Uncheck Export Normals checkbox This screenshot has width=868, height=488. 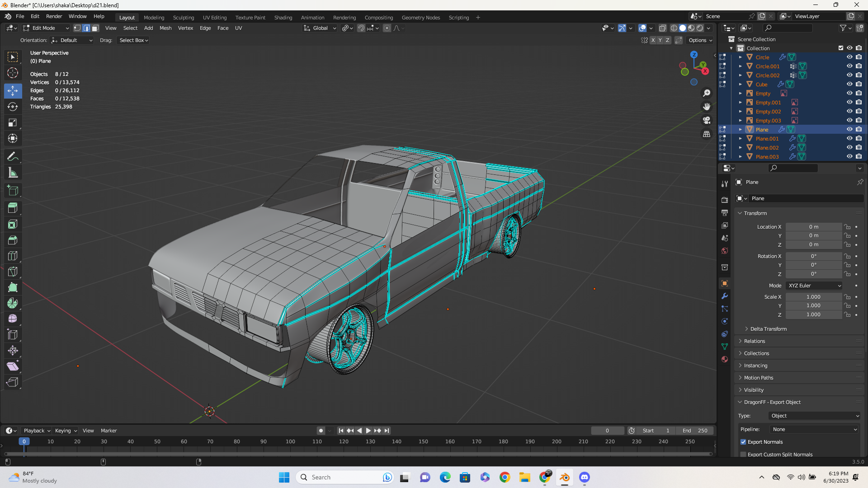[743, 442]
